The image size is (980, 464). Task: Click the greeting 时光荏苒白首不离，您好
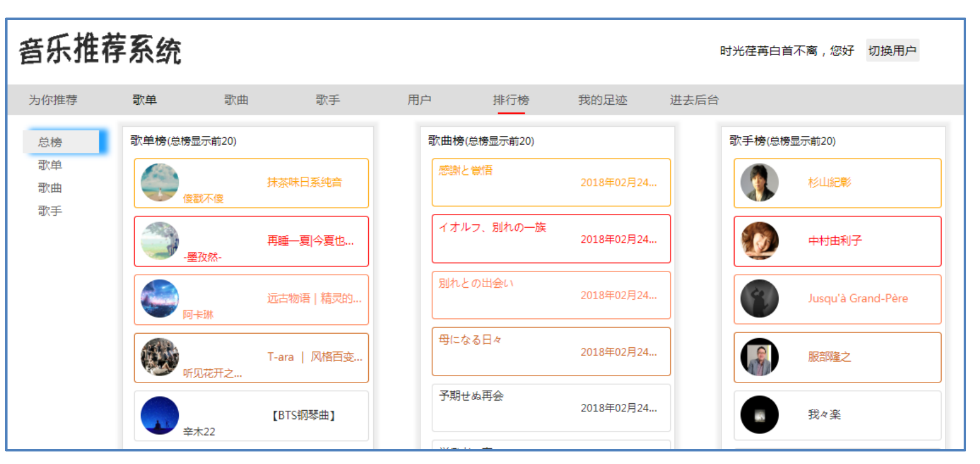(787, 51)
